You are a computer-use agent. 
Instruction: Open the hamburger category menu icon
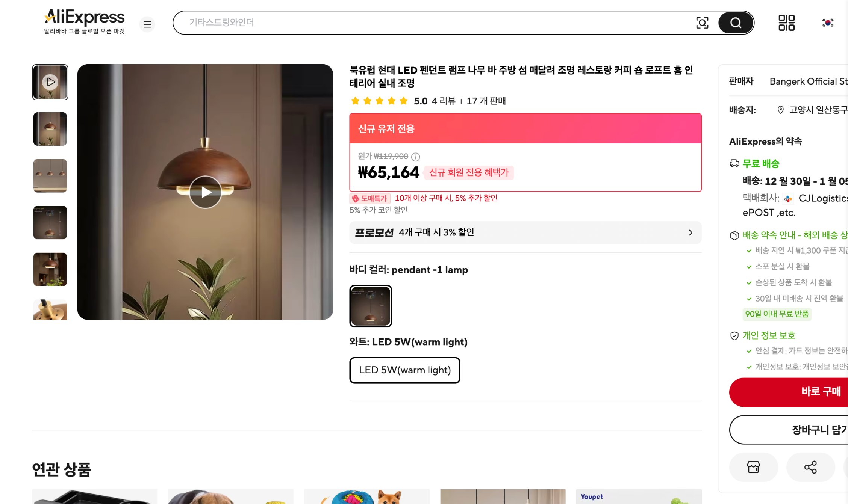[147, 24]
